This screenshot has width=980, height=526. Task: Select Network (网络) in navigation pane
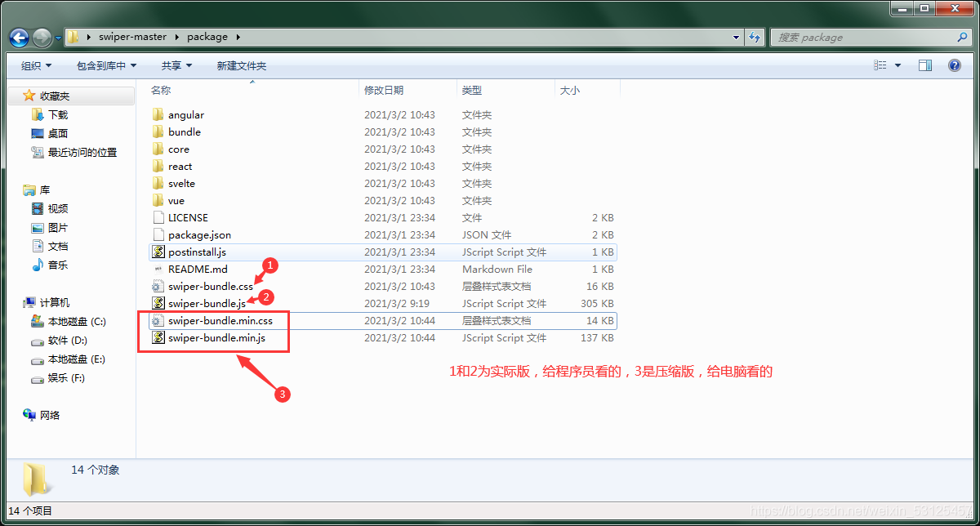point(51,416)
